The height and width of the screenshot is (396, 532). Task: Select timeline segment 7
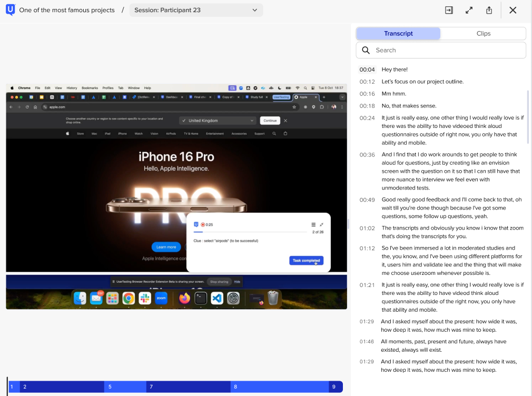[x=188, y=387]
